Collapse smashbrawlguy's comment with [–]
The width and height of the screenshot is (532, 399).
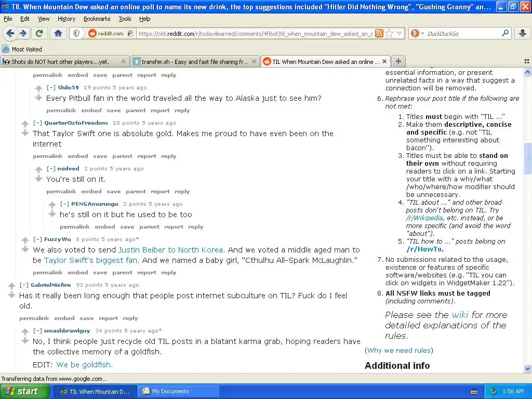coord(37,330)
